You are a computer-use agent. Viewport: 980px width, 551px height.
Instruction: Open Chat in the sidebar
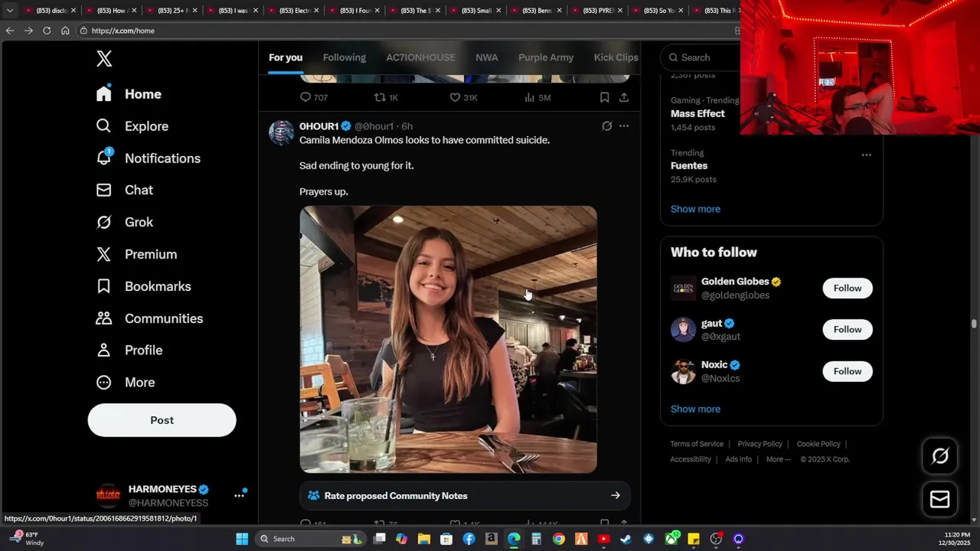(x=124, y=190)
